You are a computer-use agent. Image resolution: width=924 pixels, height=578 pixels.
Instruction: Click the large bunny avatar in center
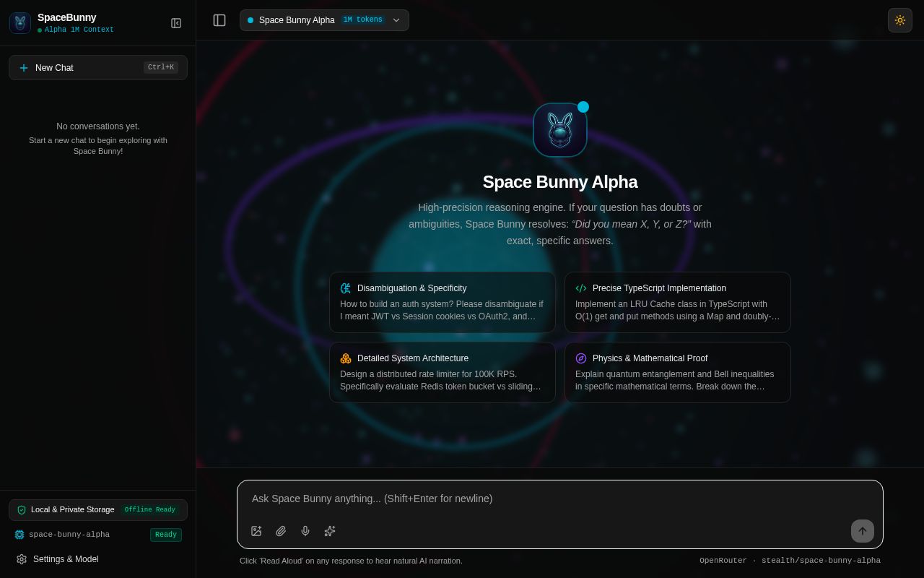tap(560, 130)
